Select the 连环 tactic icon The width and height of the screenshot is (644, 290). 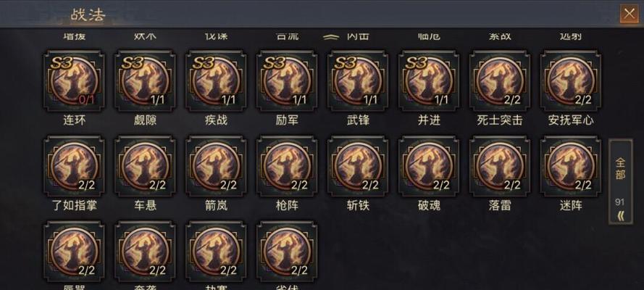tap(74, 81)
